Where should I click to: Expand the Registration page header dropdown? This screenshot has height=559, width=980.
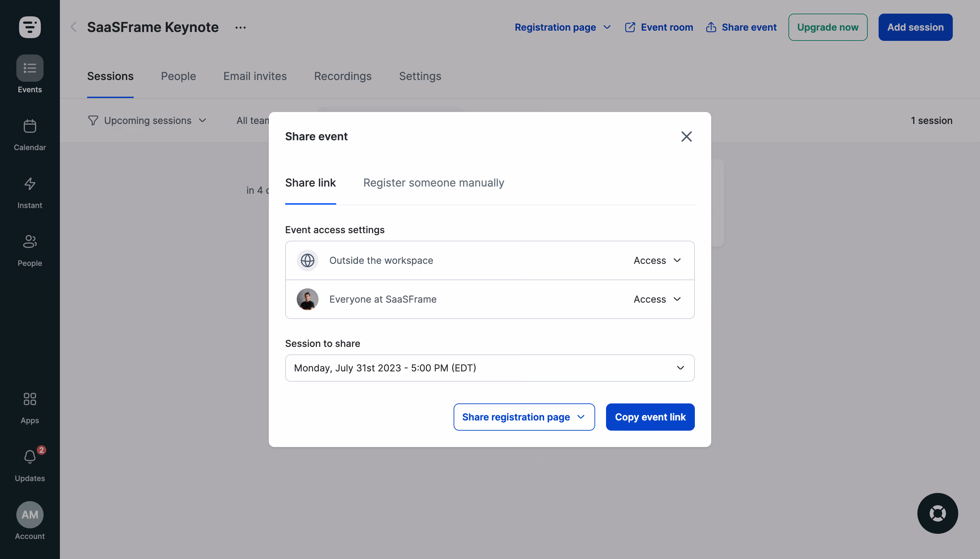coord(562,27)
